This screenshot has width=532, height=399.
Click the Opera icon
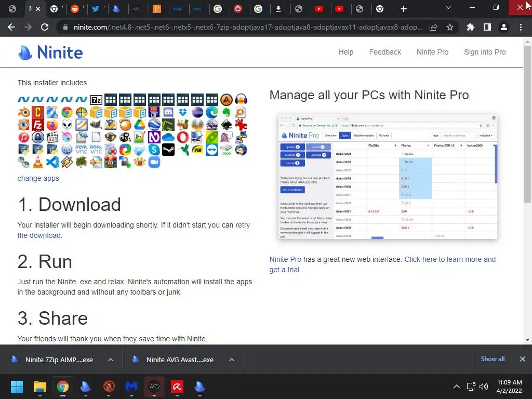click(183, 137)
